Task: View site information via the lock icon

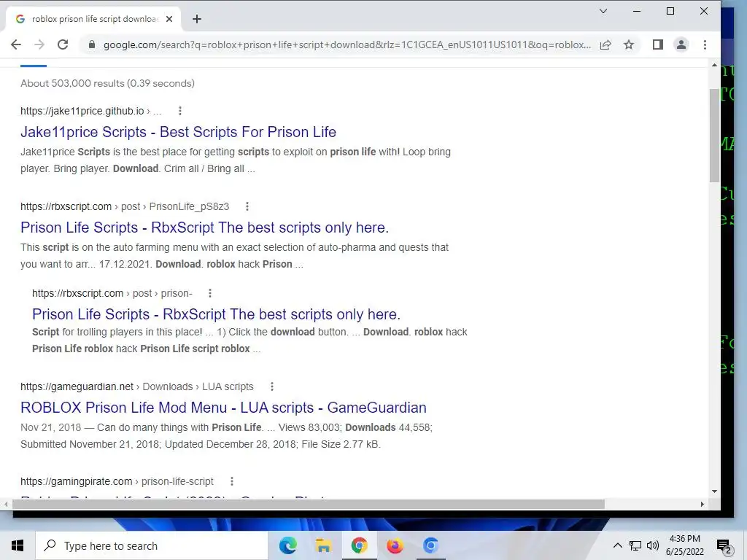Action: point(92,44)
